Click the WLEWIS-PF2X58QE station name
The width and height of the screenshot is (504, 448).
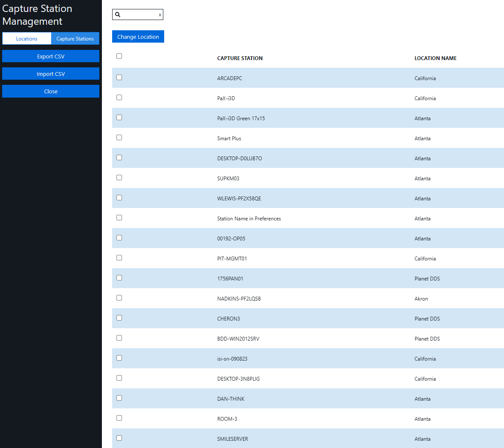239,199
